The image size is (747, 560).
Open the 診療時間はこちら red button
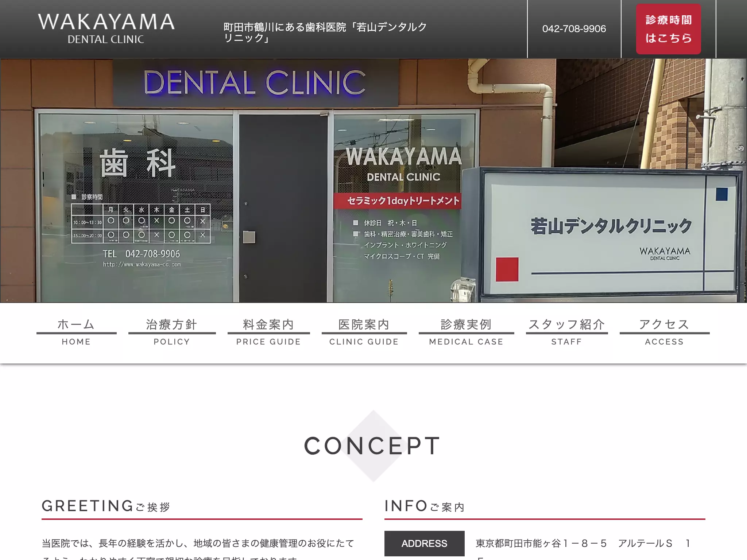tap(668, 29)
